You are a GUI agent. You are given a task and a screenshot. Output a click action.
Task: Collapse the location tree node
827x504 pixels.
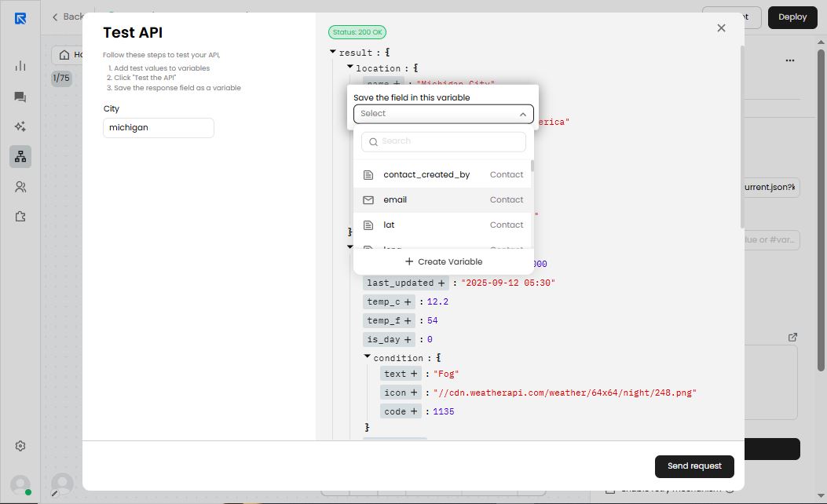click(350, 68)
